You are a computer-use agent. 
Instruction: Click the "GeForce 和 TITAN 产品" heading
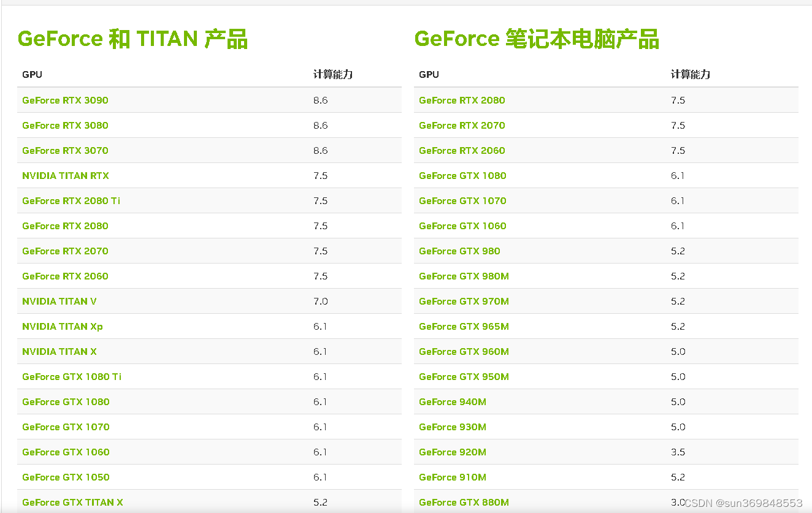click(132, 39)
